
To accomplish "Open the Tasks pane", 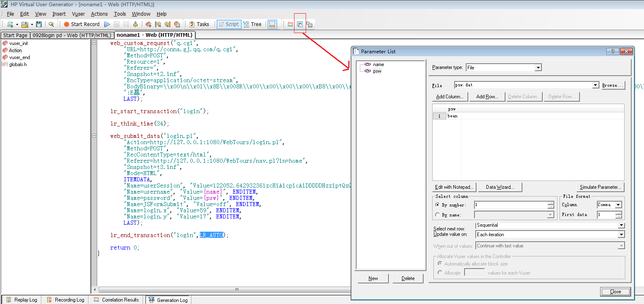I will click(199, 24).
